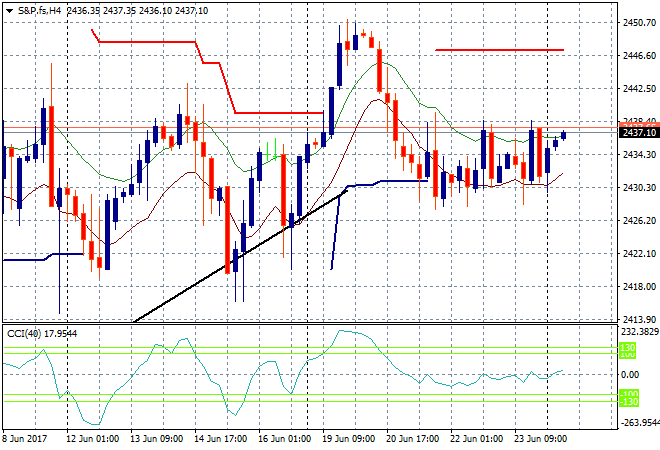This screenshot has width=660, height=450.
Task: Select the black ascending trendline
Action: [x=240, y=257]
